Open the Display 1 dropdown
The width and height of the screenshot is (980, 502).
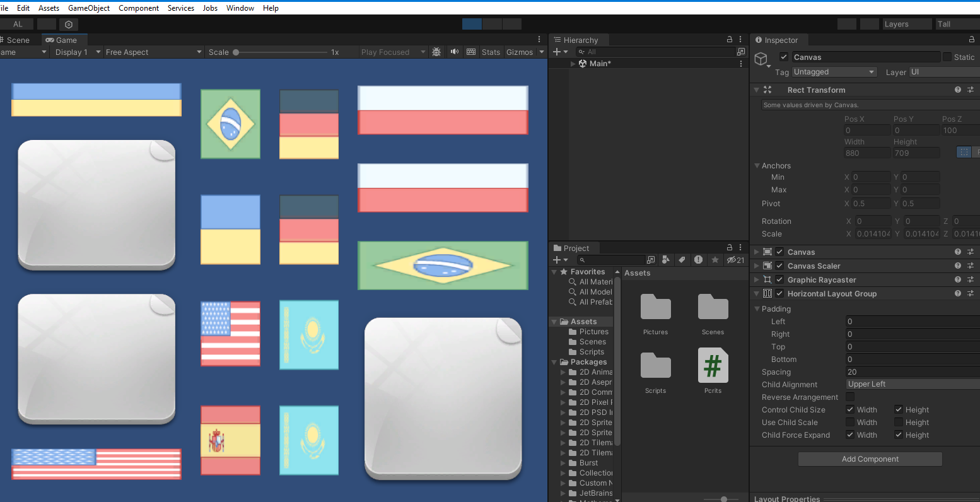78,52
